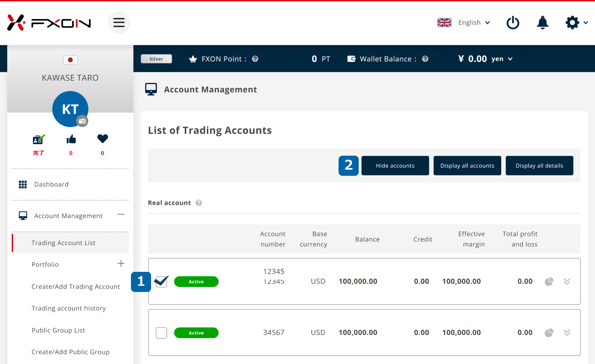Click the Balance column header
Viewport: 595px width, 364px height.
coord(367,239)
